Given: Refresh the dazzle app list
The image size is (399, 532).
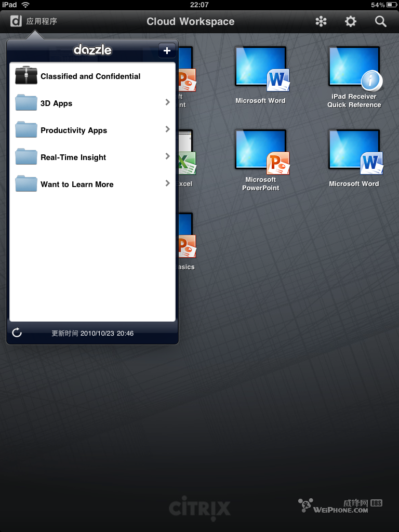Looking at the screenshot, I should (x=17, y=332).
